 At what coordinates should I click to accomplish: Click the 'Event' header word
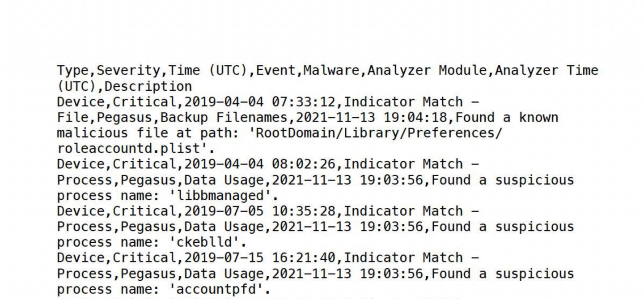[276, 70]
